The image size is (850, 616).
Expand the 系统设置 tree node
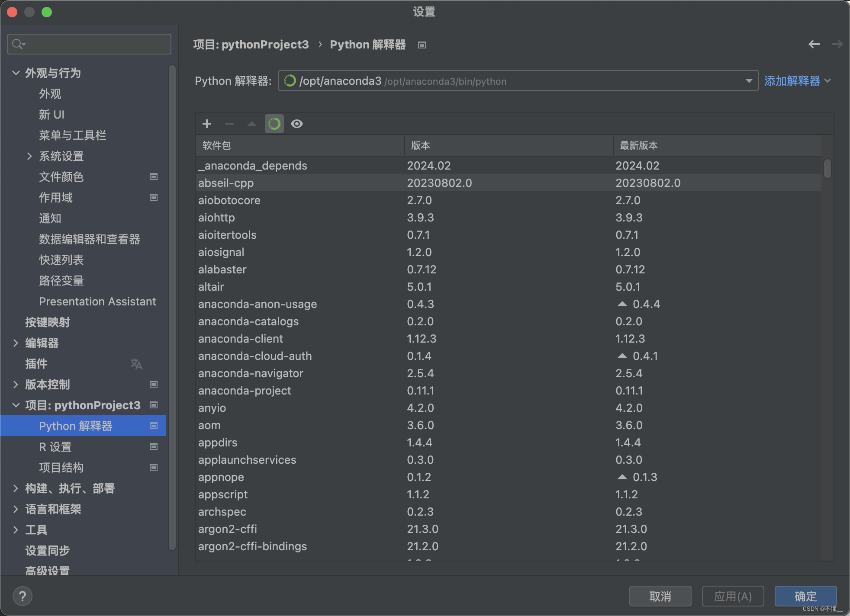click(29, 156)
